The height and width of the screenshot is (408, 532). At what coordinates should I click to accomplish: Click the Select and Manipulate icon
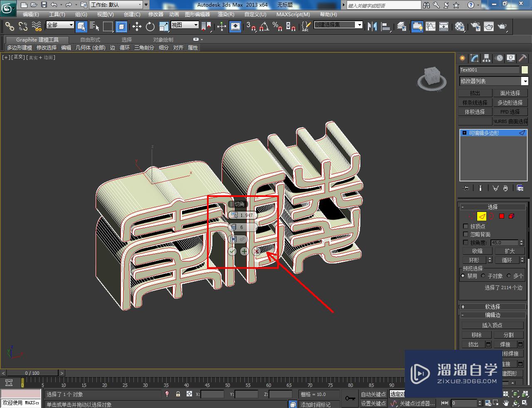click(222, 27)
